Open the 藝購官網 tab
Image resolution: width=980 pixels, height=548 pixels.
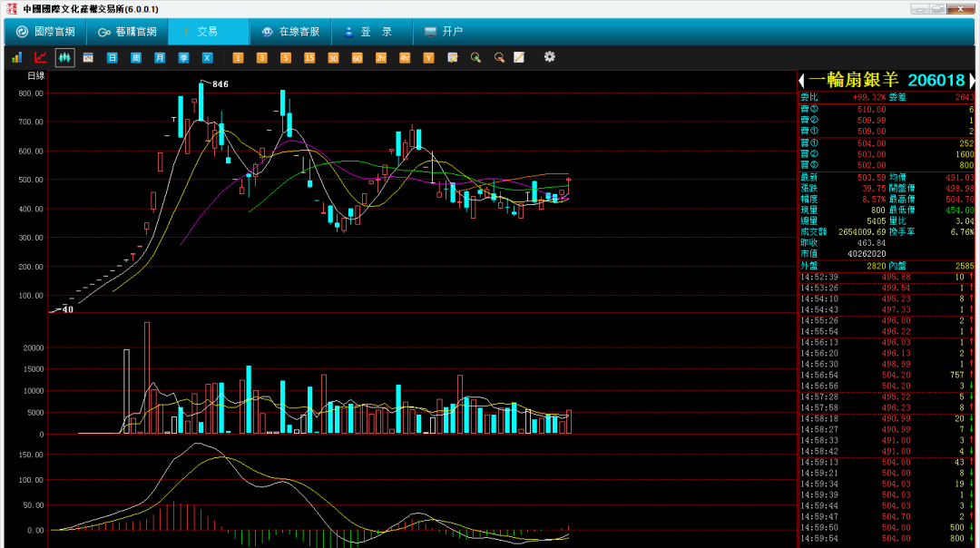tap(128, 31)
